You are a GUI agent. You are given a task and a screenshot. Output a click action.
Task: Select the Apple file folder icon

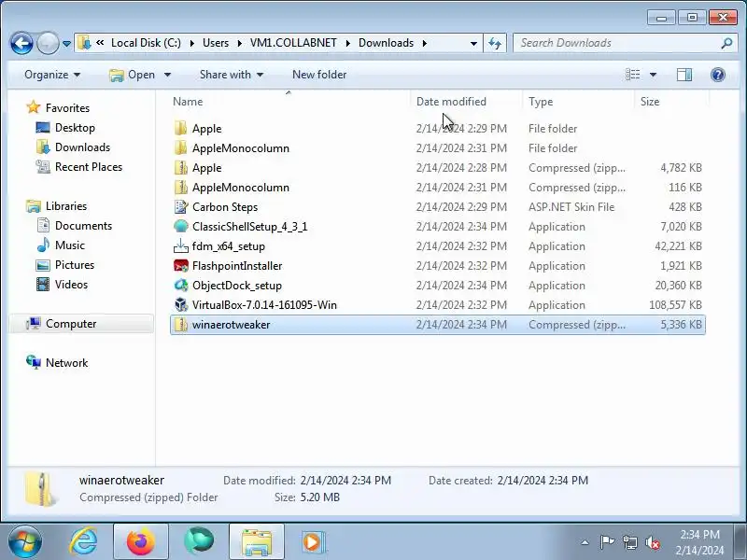(180, 128)
